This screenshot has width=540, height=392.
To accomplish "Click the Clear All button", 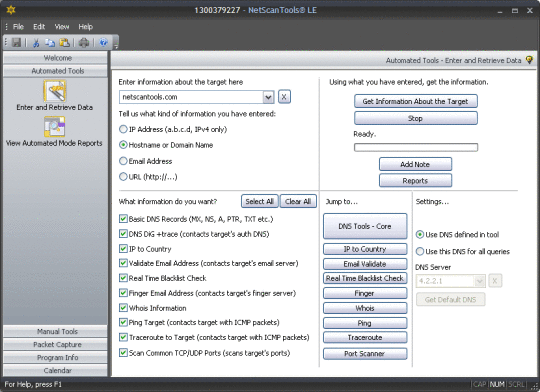I will coord(298,202).
